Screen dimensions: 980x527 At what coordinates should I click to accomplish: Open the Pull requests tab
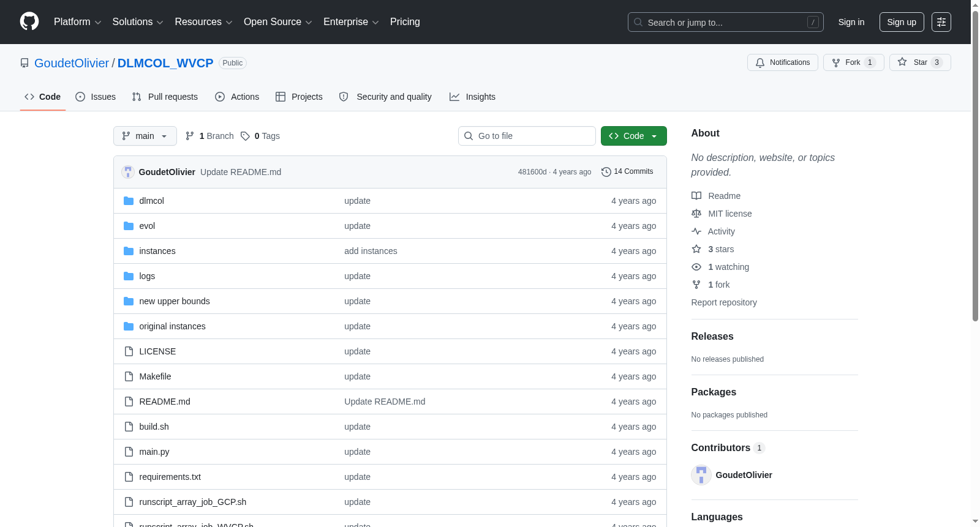tap(165, 97)
